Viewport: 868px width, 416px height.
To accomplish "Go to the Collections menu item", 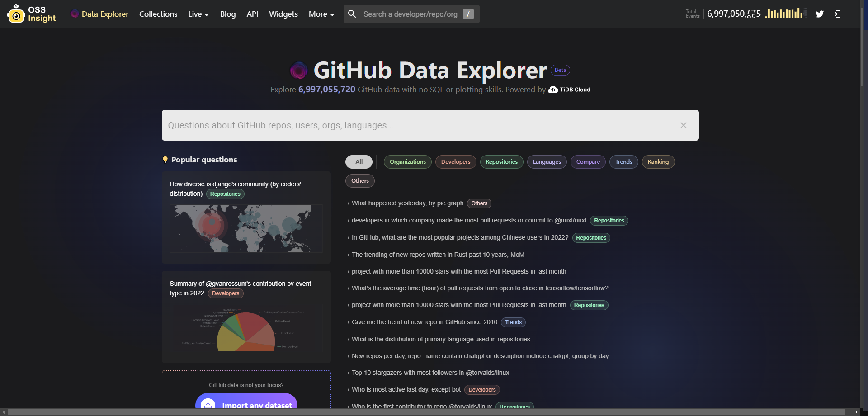I will [158, 14].
